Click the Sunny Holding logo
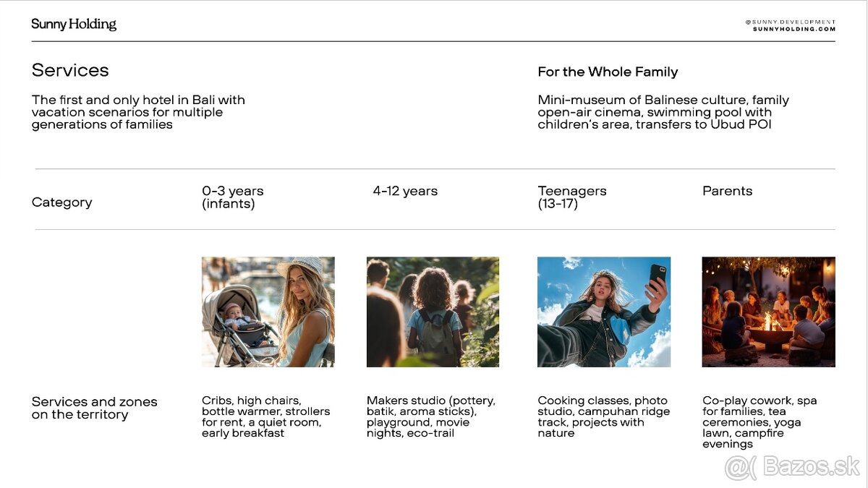 pos(74,25)
